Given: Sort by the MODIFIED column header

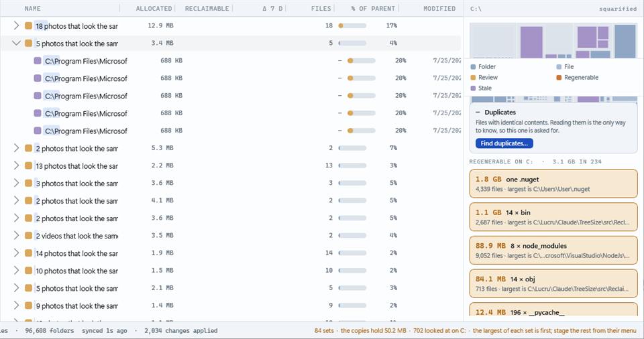Looking at the screenshot, I should point(439,8).
